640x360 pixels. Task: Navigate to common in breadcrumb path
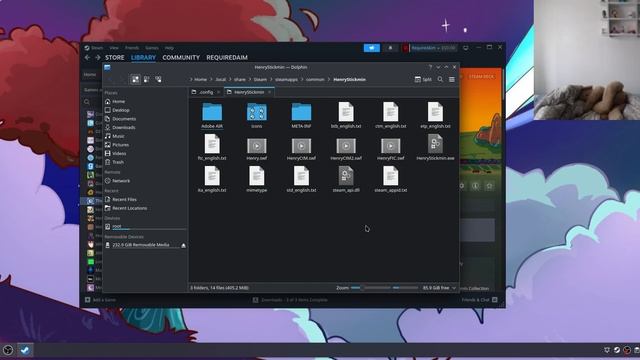315,80
